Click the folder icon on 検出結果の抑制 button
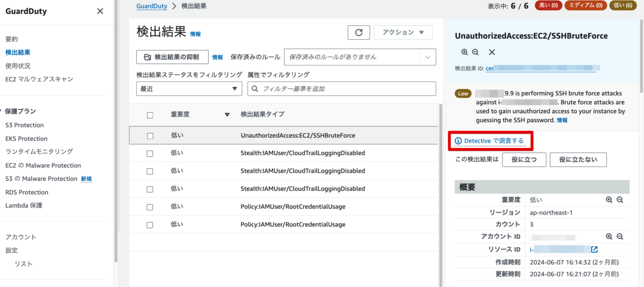 tap(147, 57)
